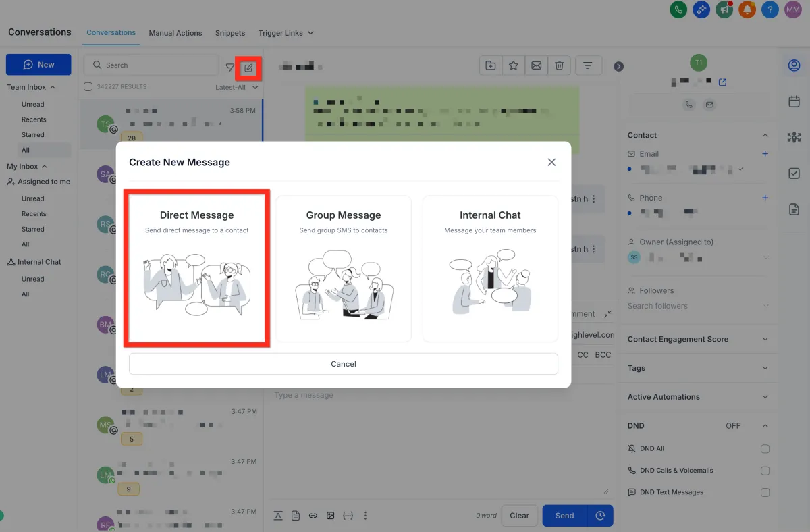Click the green phone dialer icon
This screenshot has width=810, height=532.
(678, 9)
